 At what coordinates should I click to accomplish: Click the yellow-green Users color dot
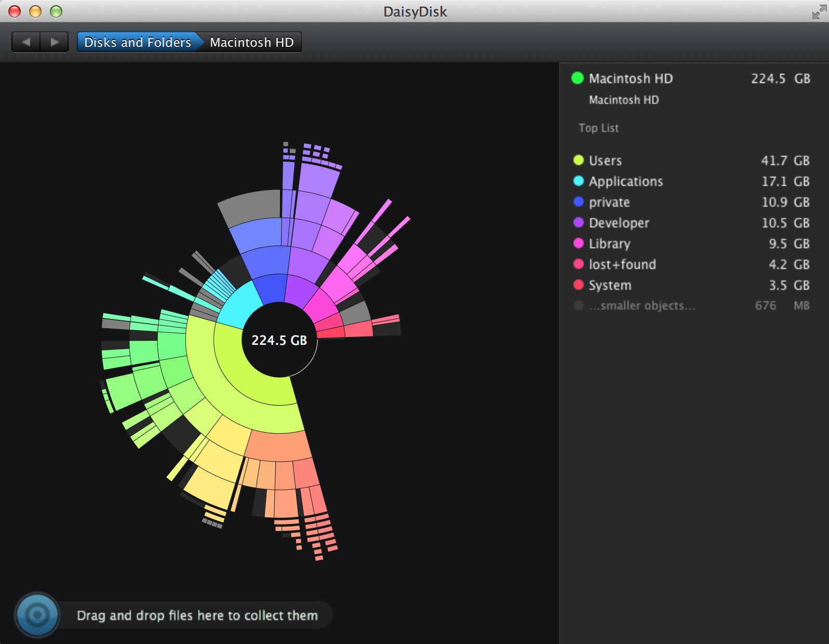click(x=579, y=160)
